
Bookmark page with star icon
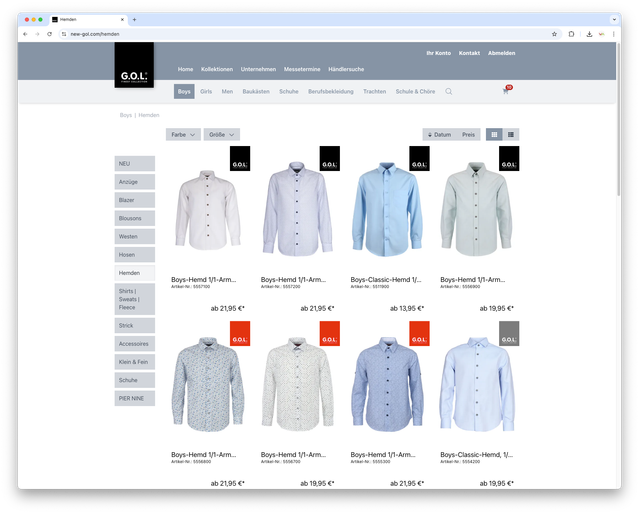(554, 34)
